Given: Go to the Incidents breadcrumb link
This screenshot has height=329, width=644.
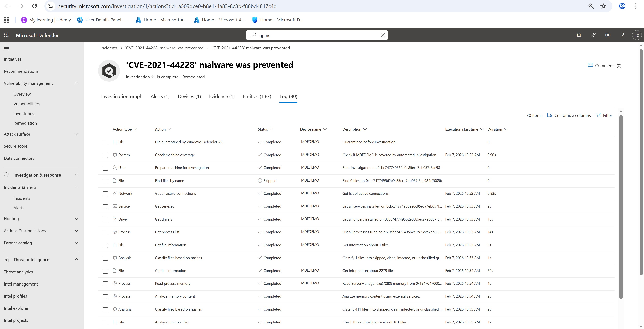Looking at the screenshot, I should tap(109, 48).
